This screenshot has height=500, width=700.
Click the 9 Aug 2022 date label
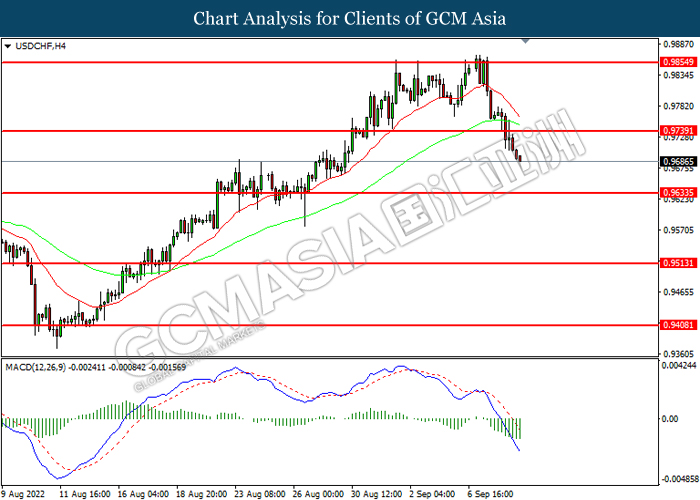point(23,494)
